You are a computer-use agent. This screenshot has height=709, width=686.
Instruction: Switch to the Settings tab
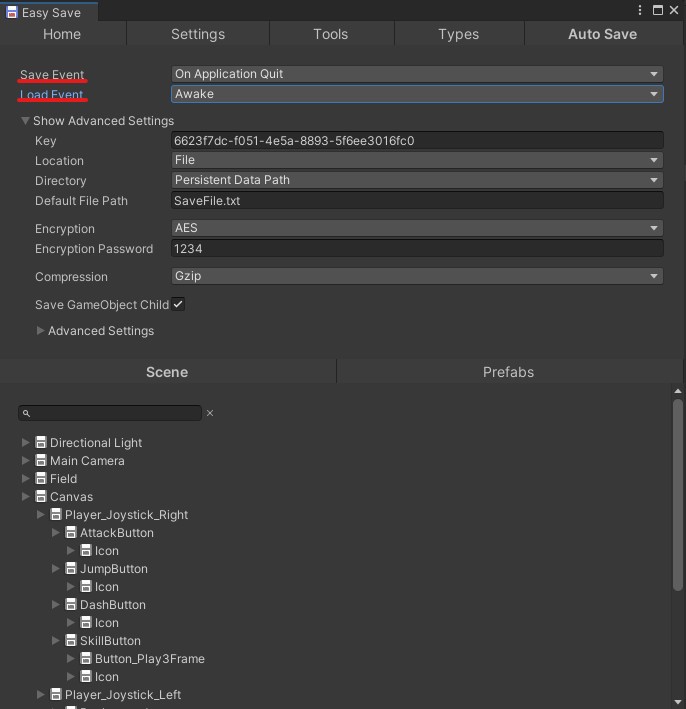click(x=198, y=34)
